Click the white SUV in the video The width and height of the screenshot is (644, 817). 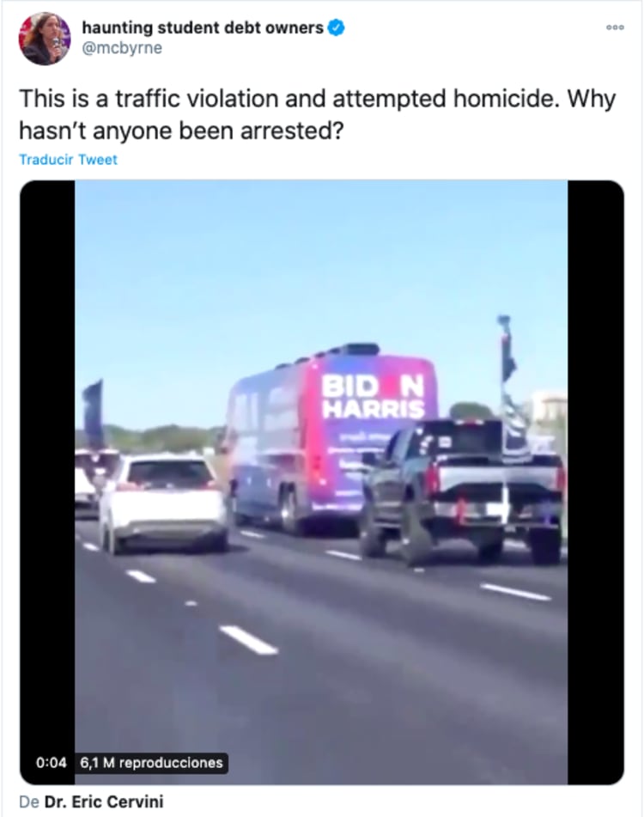(163, 503)
